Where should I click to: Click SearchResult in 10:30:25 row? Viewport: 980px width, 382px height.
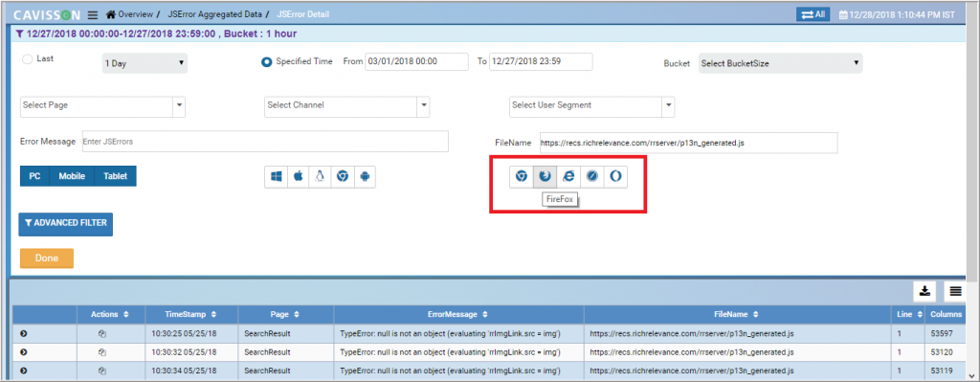[268, 334]
